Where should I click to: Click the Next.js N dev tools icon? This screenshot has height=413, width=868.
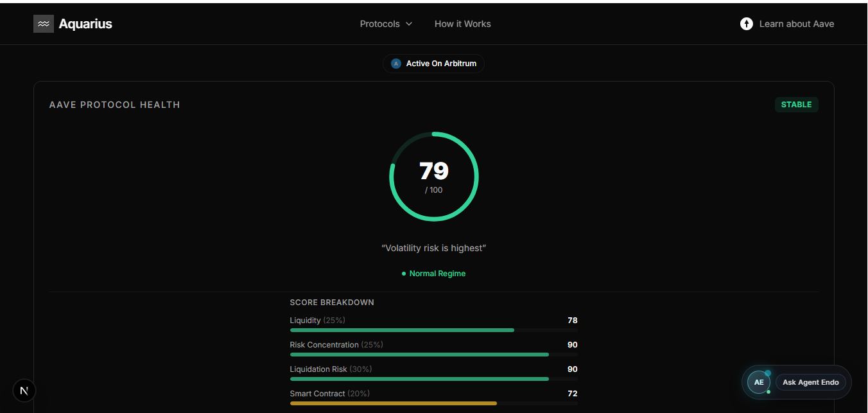[24, 391]
